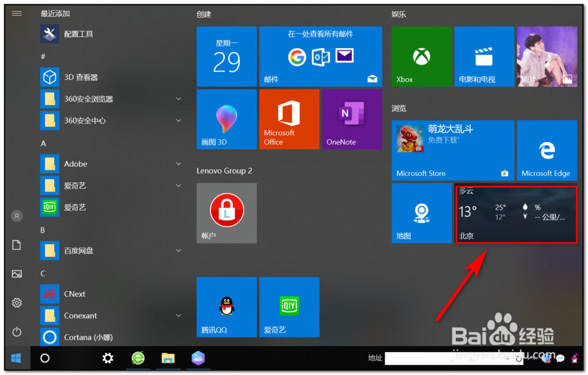Click the user account icon in sidebar
Viewport: 588px width, 375px height.
(17, 216)
